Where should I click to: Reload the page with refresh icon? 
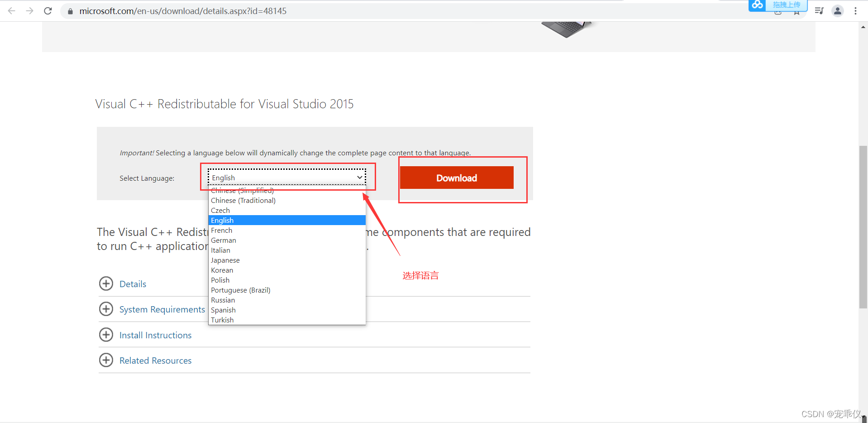[48, 11]
